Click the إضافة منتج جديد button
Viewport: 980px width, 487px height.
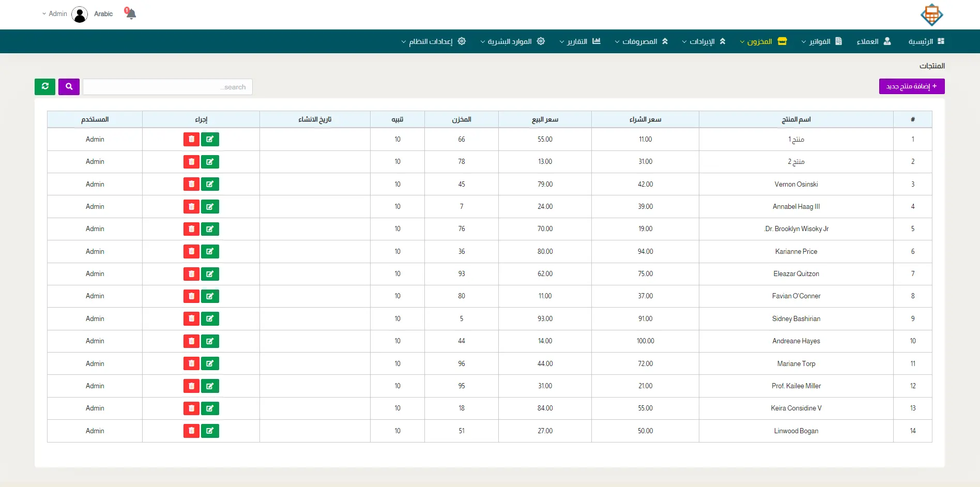[911, 86]
